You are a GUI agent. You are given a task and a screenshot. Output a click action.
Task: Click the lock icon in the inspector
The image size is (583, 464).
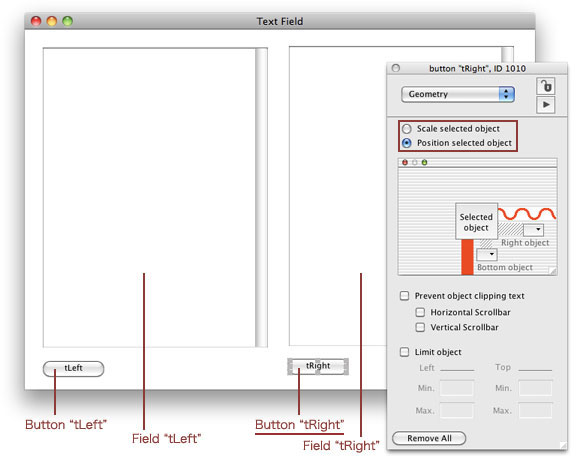click(545, 86)
